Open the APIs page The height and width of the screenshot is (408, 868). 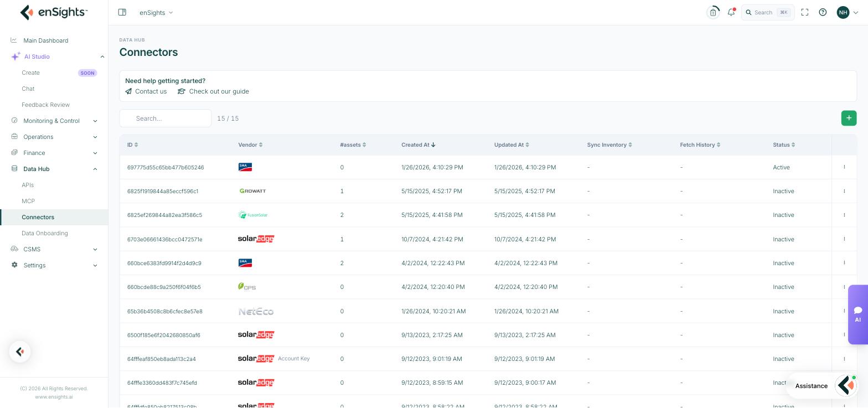[28, 185]
